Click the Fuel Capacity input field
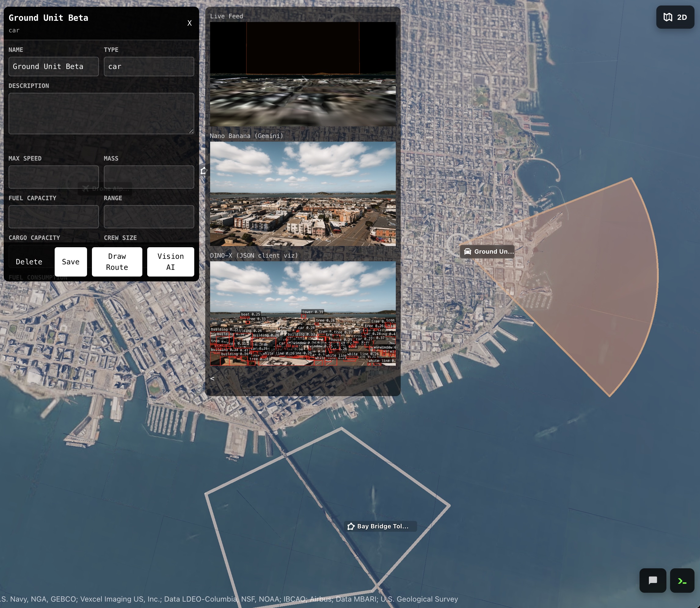Viewport: 700px width, 608px height. click(x=54, y=216)
